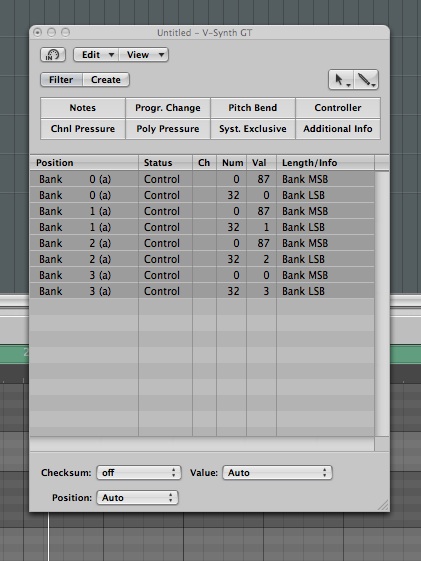Switch to Filter mode

[x=61, y=79]
